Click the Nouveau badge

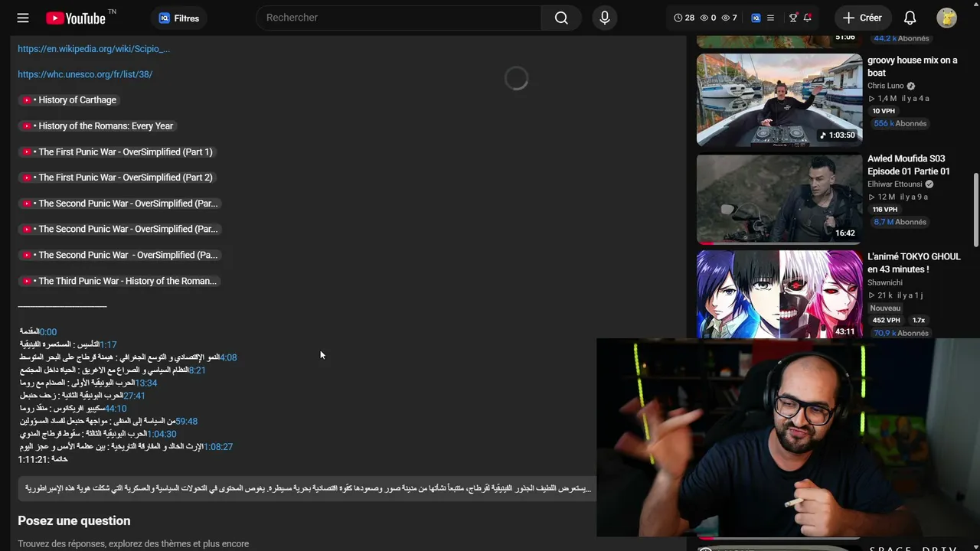[885, 308]
